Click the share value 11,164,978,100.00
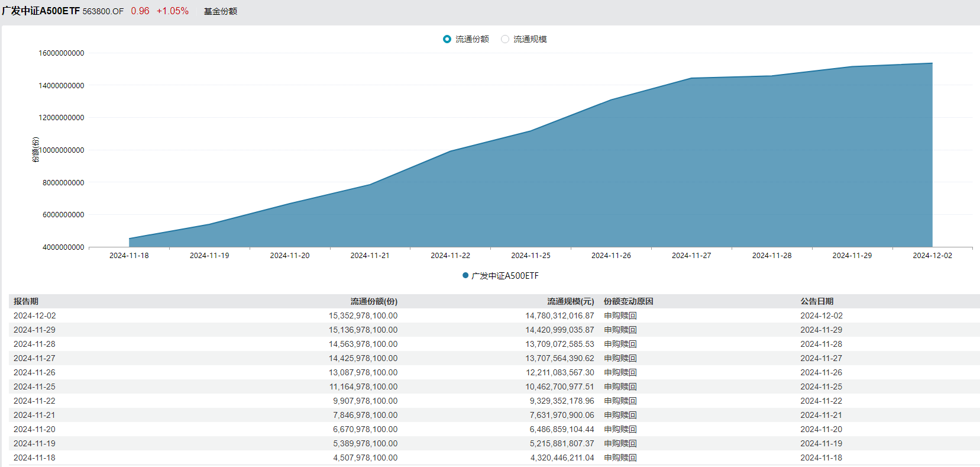This screenshot has height=467, width=980. tap(364, 387)
